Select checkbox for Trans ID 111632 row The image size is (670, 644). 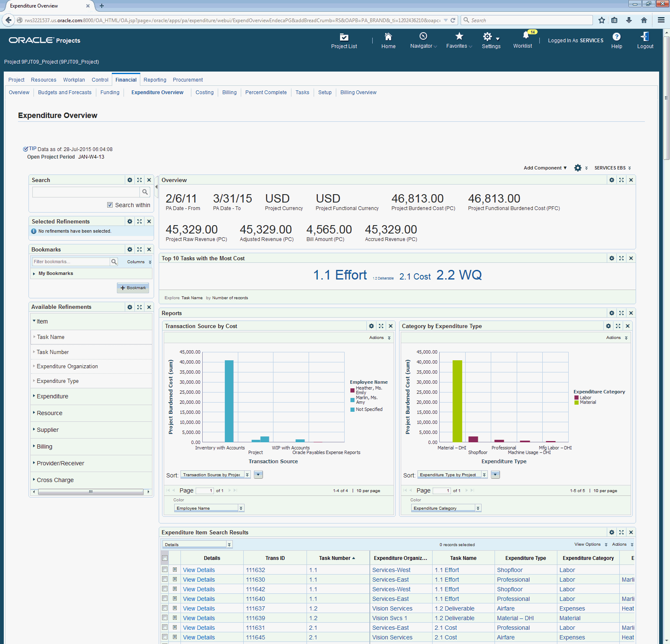click(x=165, y=570)
